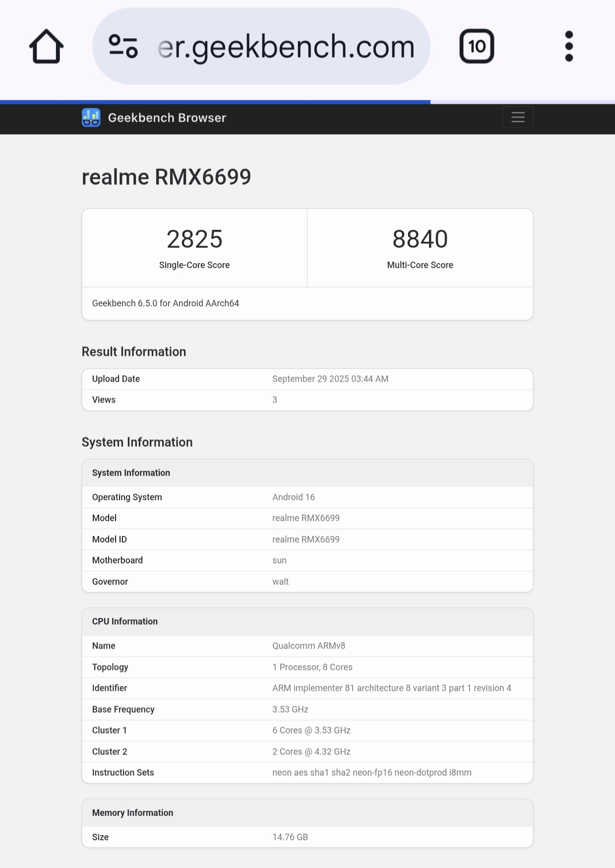Tap the Instruction Sets value text
This screenshot has height=868, width=615.
pyautogui.click(x=371, y=773)
